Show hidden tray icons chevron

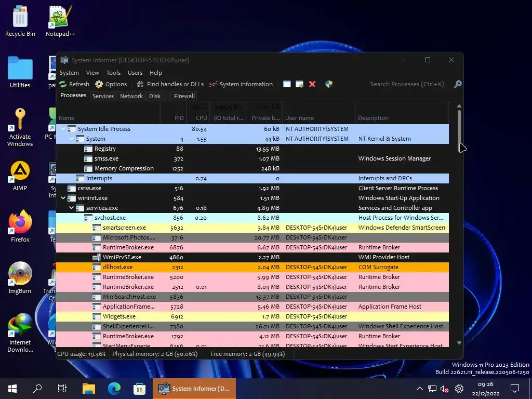point(420,389)
